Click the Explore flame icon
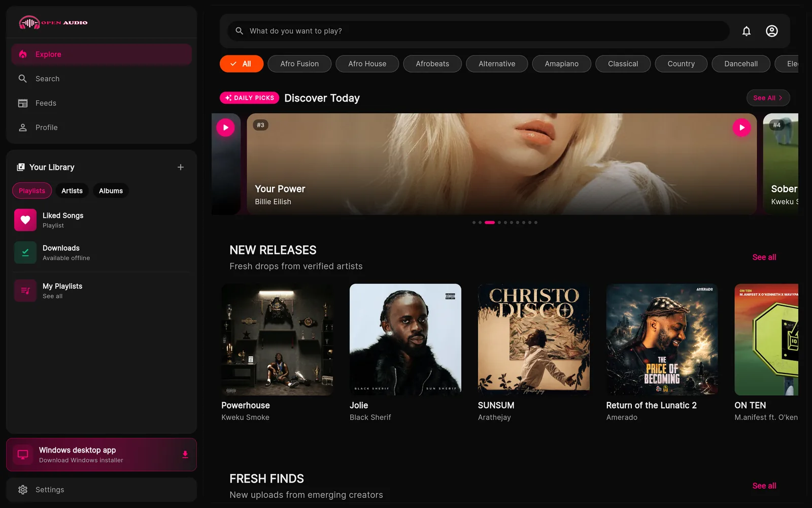The width and height of the screenshot is (812, 508). click(23, 54)
